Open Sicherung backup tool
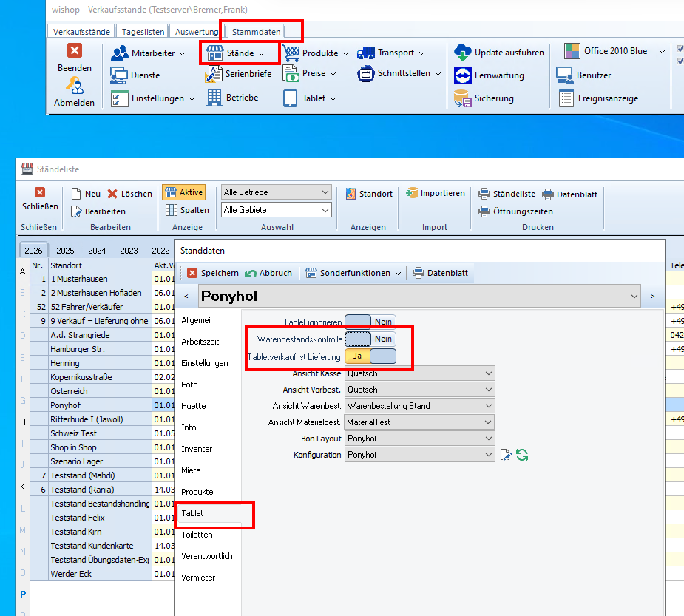684x616 pixels. (x=463, y=98)
